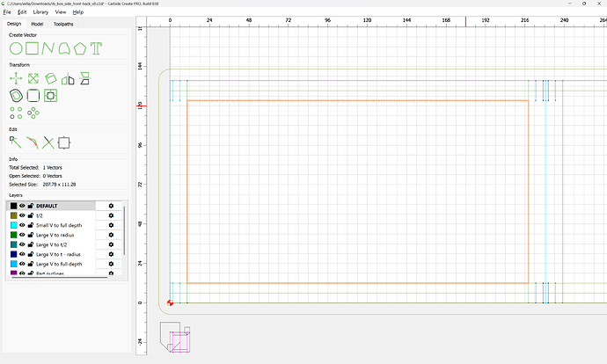Screen dimensions: 607x364
Task: Select the Node Edit arrow tool
Action: click(x=15, y=142)
